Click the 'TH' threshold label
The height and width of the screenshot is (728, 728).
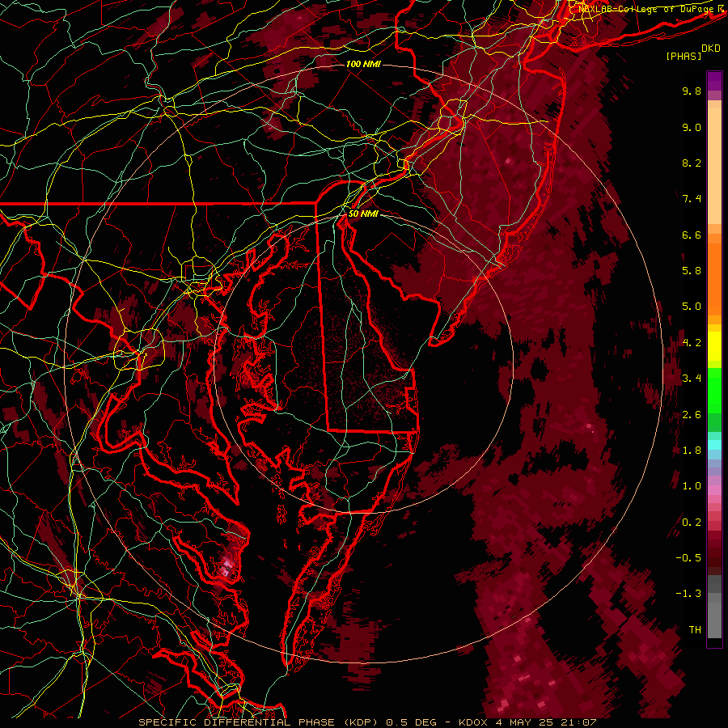(x=695, y=630)
